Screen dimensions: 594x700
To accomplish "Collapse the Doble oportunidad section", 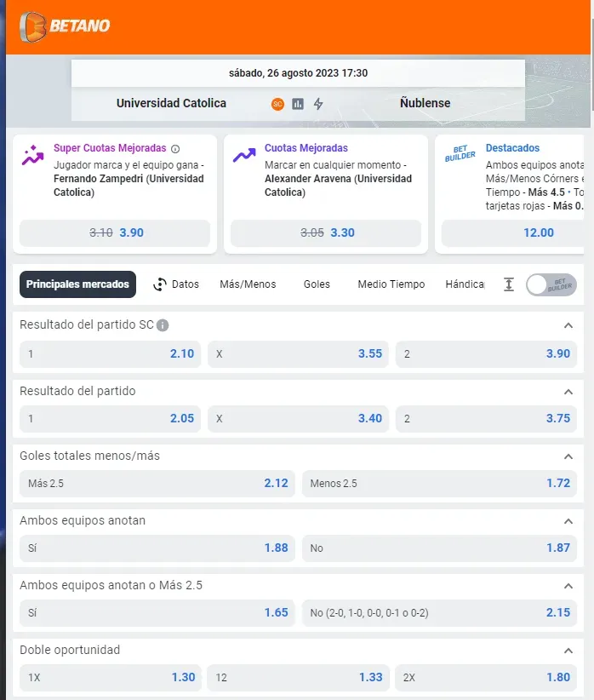I will (x=568, y=651).
